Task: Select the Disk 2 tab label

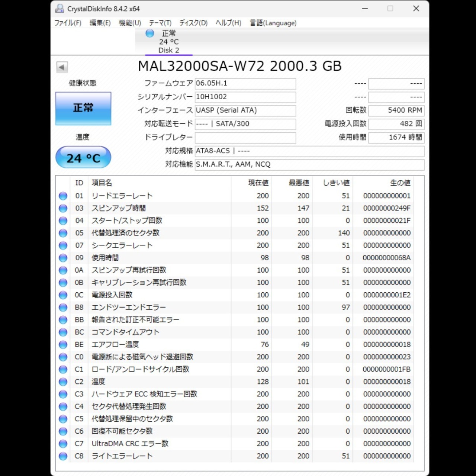Action: [x=169, y=50]
